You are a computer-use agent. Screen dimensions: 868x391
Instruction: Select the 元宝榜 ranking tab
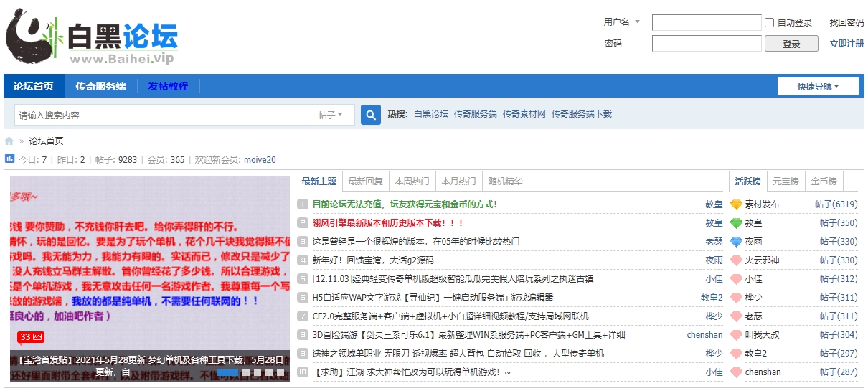(785, 182)
